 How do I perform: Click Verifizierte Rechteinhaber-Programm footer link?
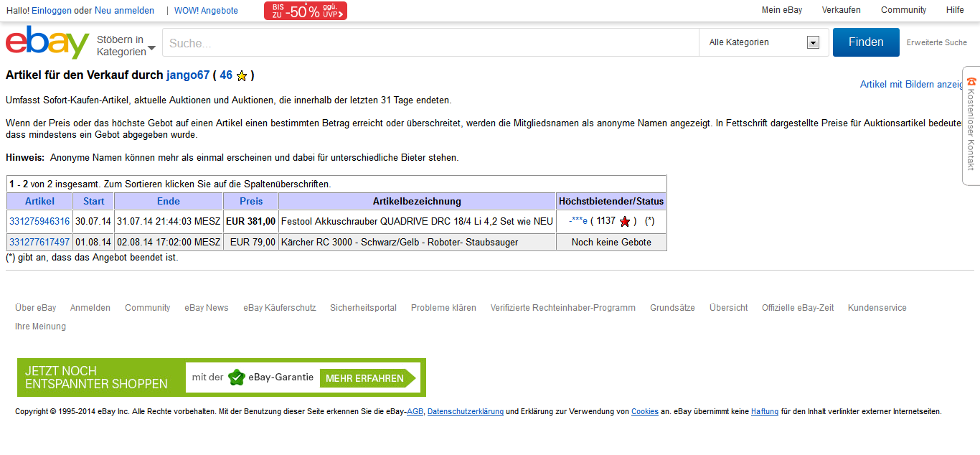563,308
